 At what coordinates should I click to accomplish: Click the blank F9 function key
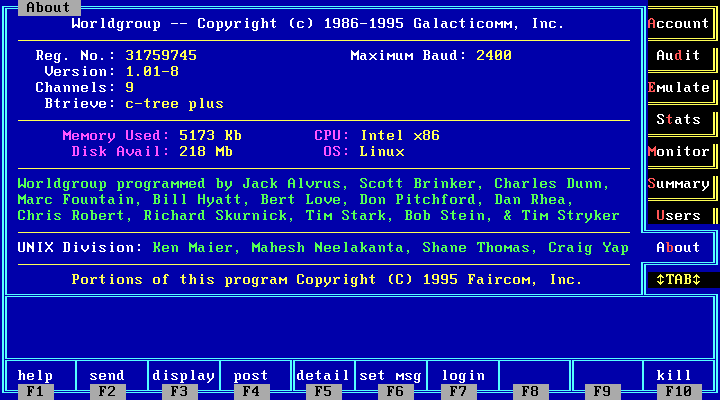pyautogui.click(x=604, y=383)
